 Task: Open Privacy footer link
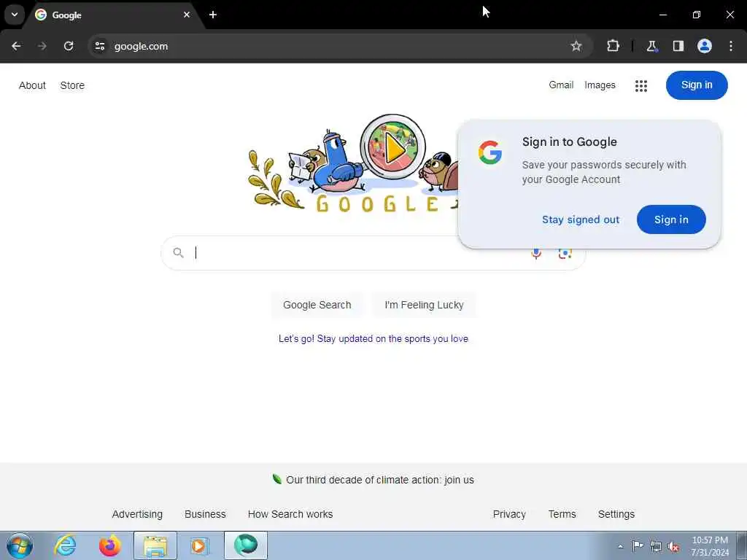pos(509,514)
